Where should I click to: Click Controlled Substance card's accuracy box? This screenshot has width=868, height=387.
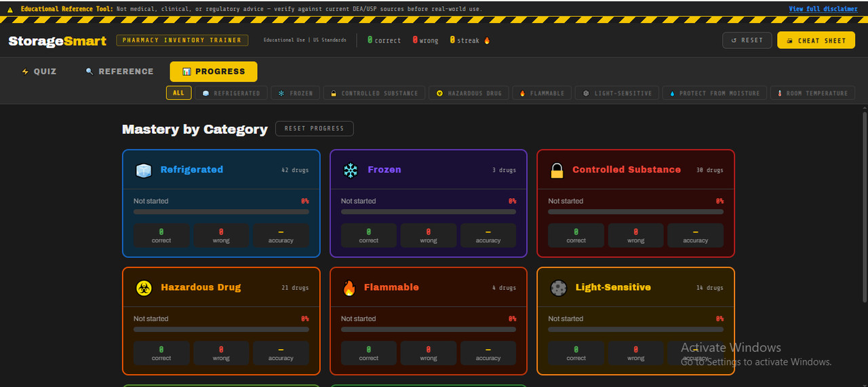(x=696, y=236)
